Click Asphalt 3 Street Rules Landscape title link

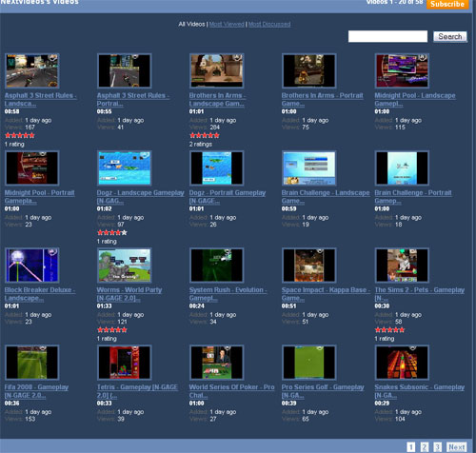click(41, 99)
